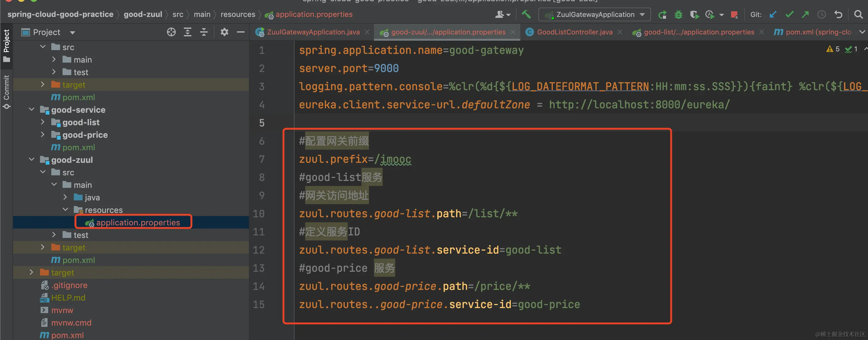Click the Git update project arrow
This screenshot has height=340, width=868.
773,14
